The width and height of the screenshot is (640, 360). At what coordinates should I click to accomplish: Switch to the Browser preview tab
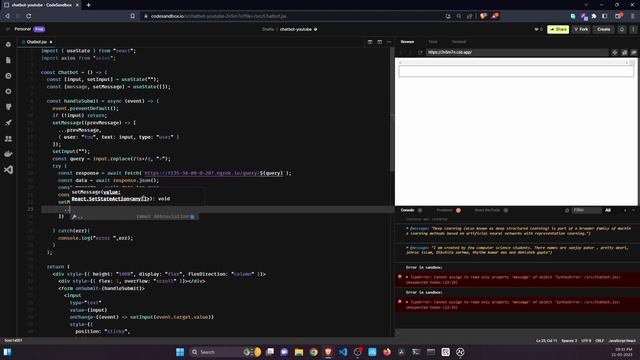click(x=407, y=42)
